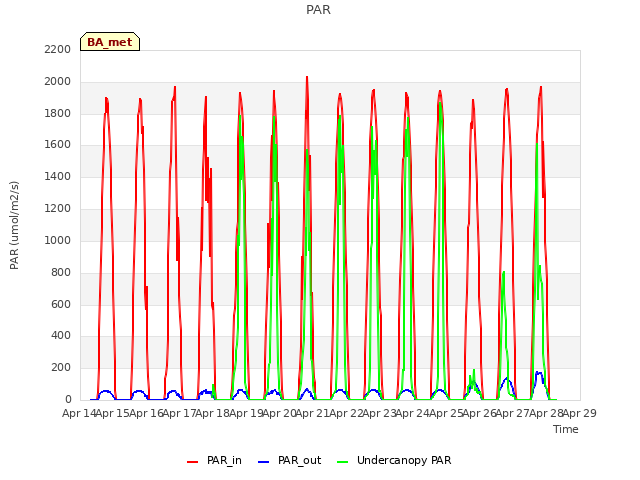
Task: Click the red PAR_in legend swatch
Action: click(x=192, y=462)
